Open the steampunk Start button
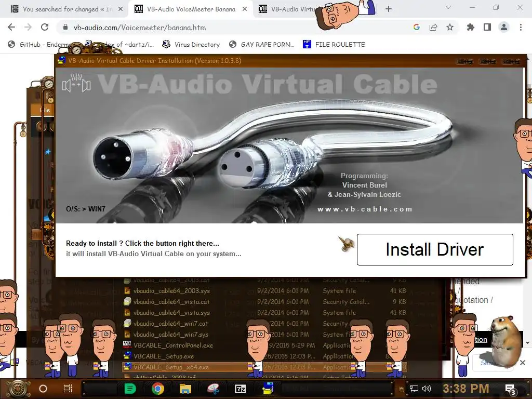This screenshot has width=532, height=399. pos(18,389)
